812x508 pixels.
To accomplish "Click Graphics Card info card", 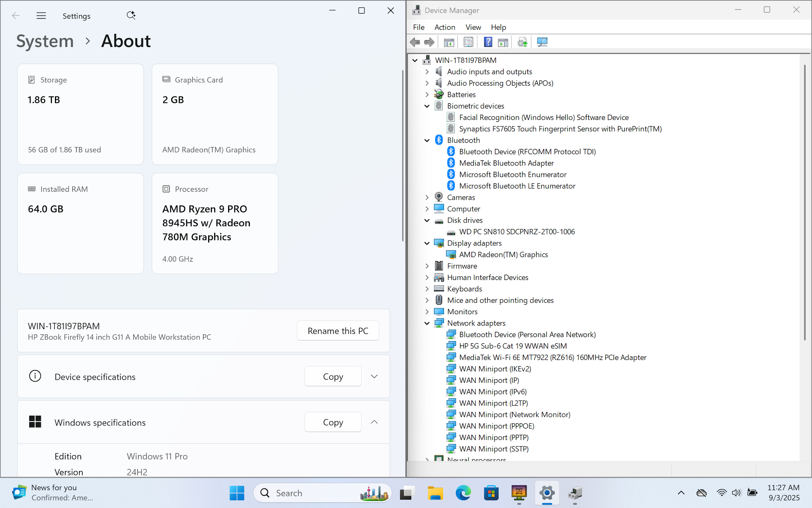I will pyautogui.click(x=215, y=114).
